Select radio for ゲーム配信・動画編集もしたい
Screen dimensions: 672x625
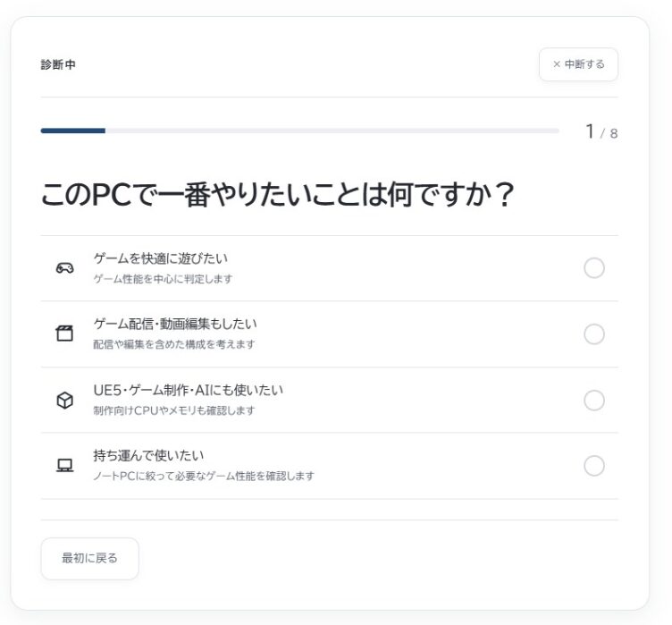click(594, 334)
